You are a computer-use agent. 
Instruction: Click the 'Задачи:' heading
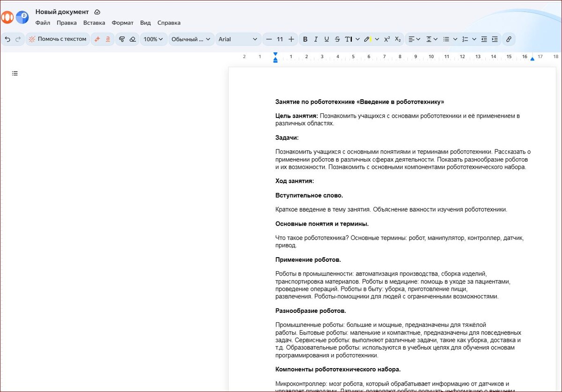coord(287,138)
